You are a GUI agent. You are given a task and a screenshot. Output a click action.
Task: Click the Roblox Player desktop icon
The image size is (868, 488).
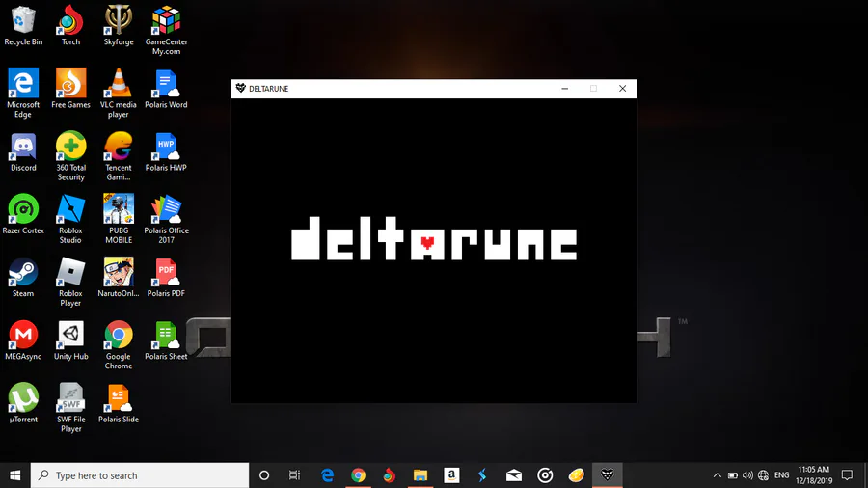(70, 283)
